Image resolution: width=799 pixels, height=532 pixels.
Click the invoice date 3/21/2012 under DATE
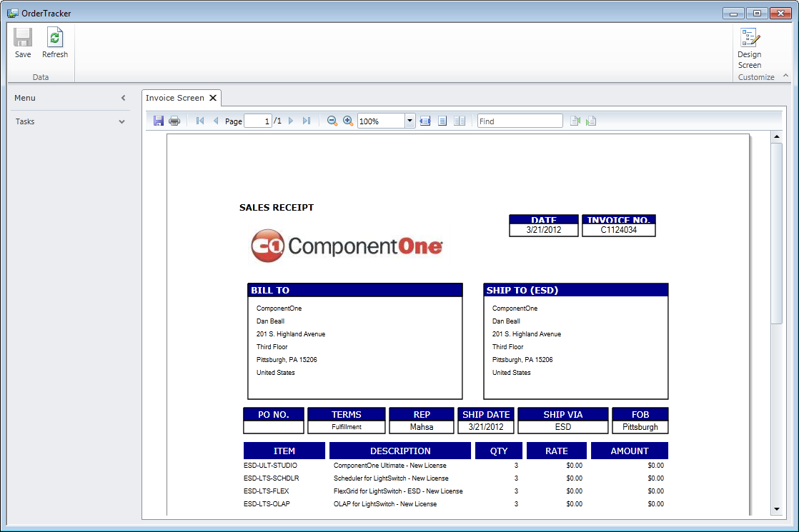tap(544, 230)
